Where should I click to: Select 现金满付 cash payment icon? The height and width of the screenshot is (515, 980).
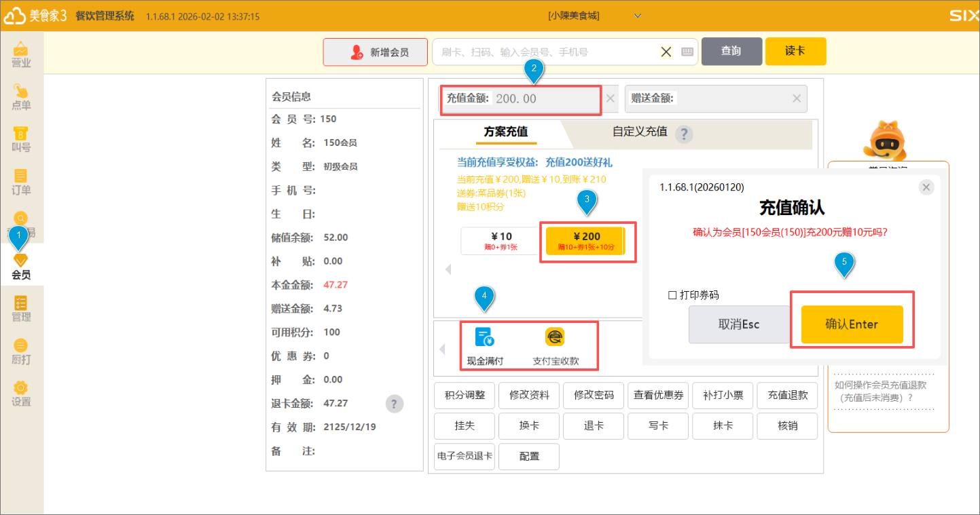click(485, 337)
